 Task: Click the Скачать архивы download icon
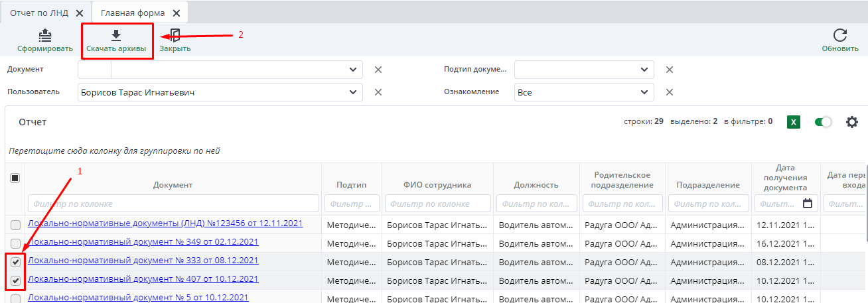(116, 35)
